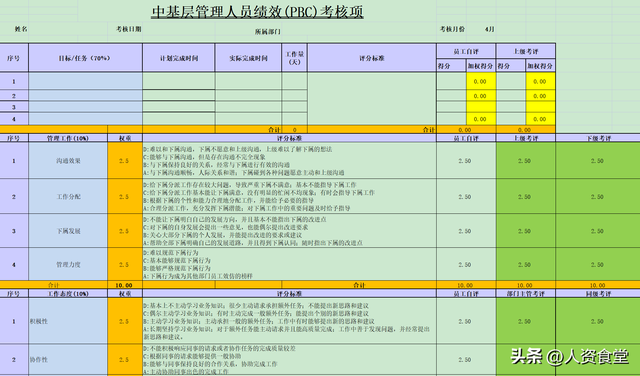640x376 pixels.
Task: Click 工作分配 scoring criteria text block
Action: (x=289, y=196)
